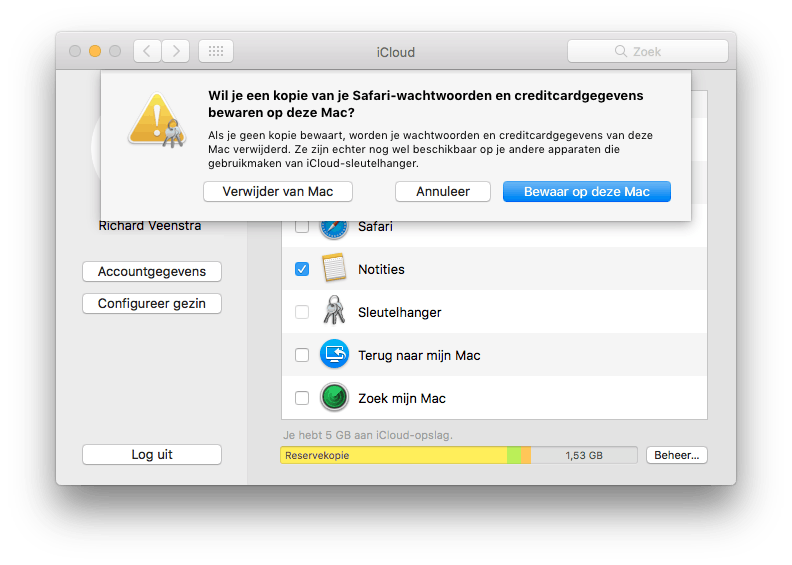Click the Notities notepad icon
Image resolution: width=792 pixels, height=565 pixels.
334,268
